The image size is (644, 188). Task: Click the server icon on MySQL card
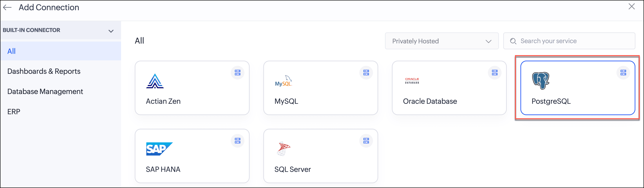tap(366, 73)
